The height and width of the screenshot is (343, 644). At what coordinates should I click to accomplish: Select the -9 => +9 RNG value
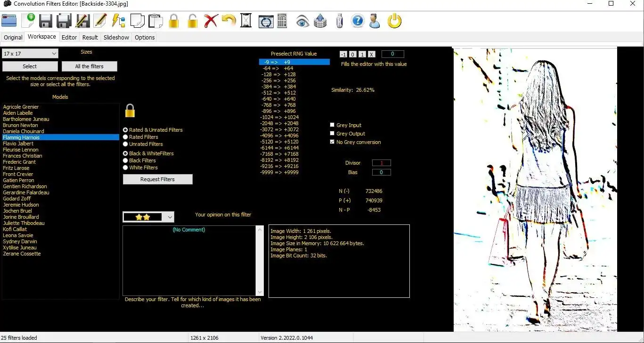294,62
